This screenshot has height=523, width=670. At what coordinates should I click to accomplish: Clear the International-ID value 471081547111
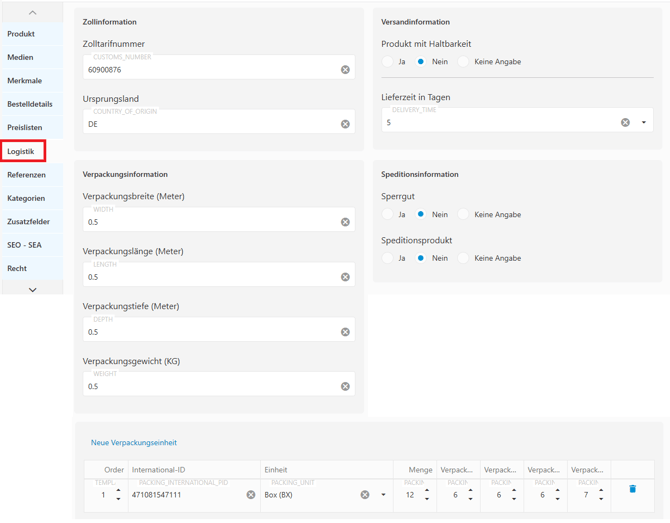[251, 495]
